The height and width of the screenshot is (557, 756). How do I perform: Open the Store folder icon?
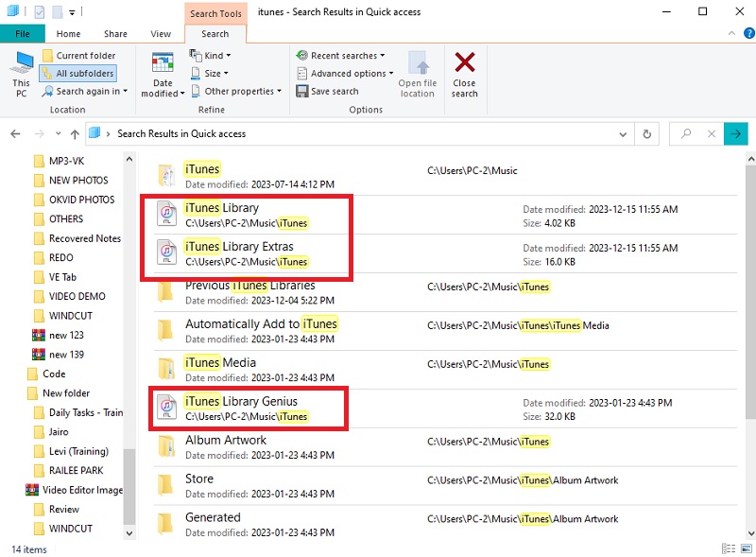[166, 485]
